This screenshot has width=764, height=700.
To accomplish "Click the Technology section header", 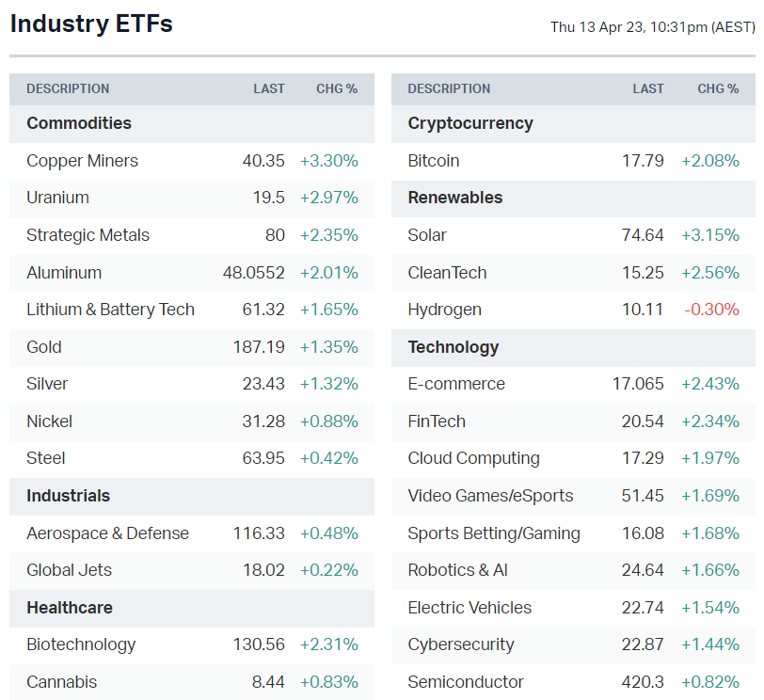I will pos(454,347).
